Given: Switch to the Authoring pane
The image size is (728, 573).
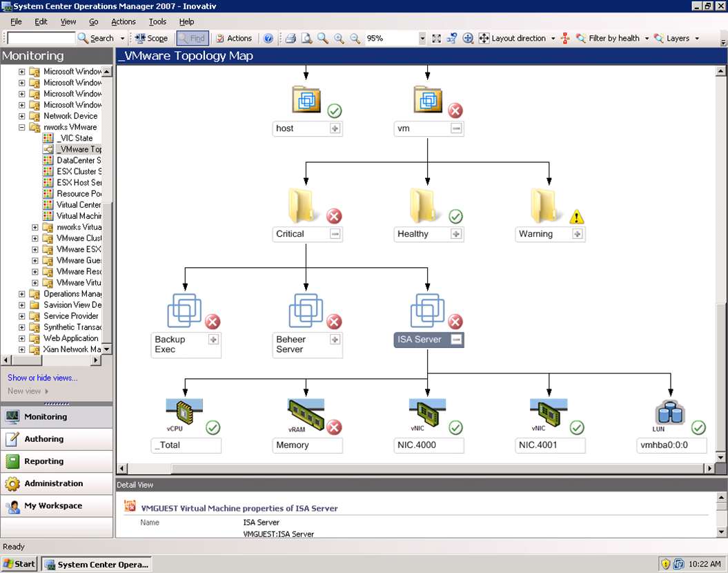Looking at the screenshot, I should (x=57, y=439).
